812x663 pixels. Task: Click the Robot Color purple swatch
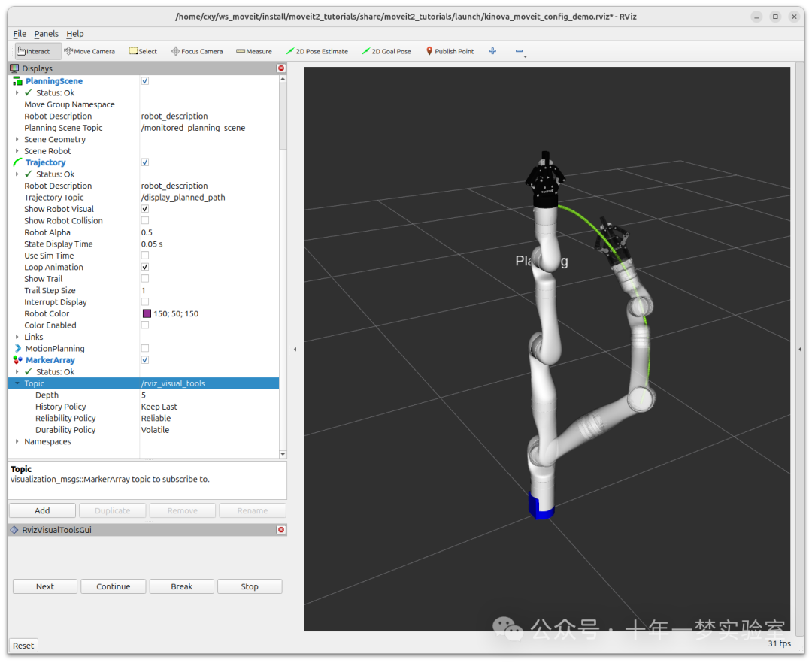tap(147, 313)
